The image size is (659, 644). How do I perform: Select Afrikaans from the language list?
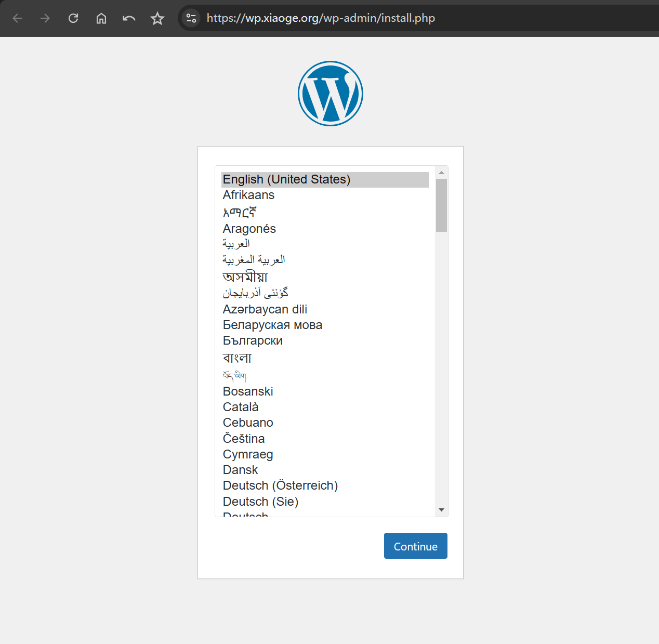[248, 195]
